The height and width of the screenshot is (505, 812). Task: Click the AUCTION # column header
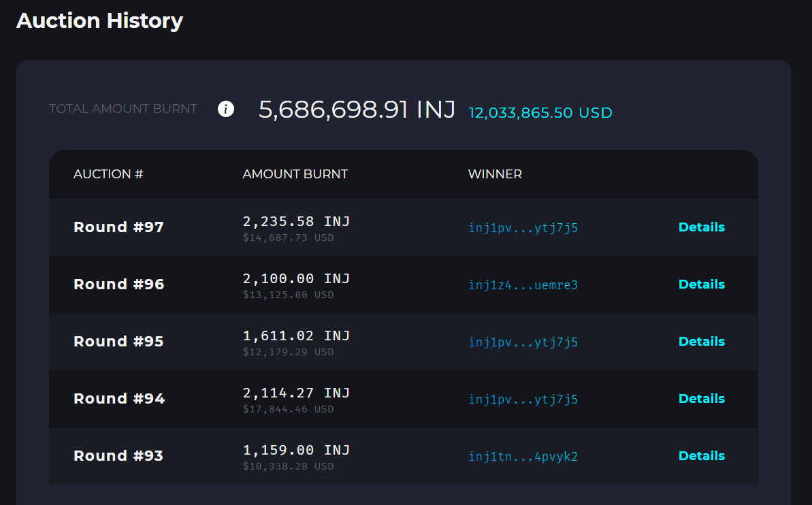click(x=108, y=174)
